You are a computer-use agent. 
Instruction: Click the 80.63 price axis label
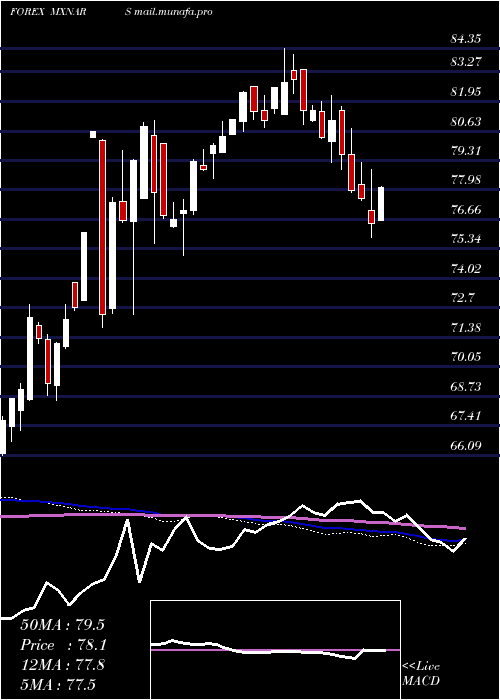click(466, 121)
